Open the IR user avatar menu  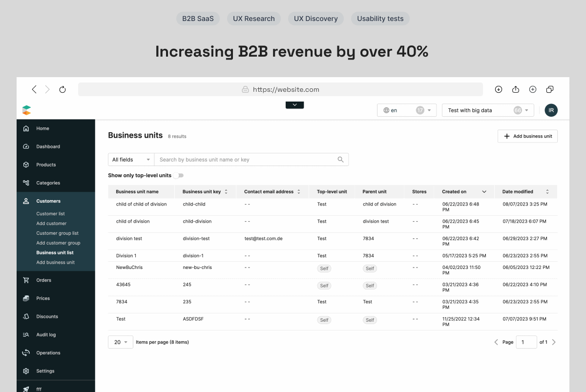[x=551, y=110]
